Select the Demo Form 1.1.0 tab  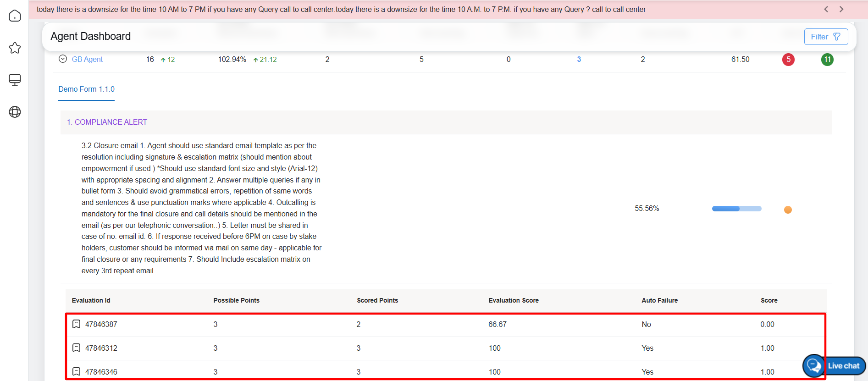click(x=86, y=89)
